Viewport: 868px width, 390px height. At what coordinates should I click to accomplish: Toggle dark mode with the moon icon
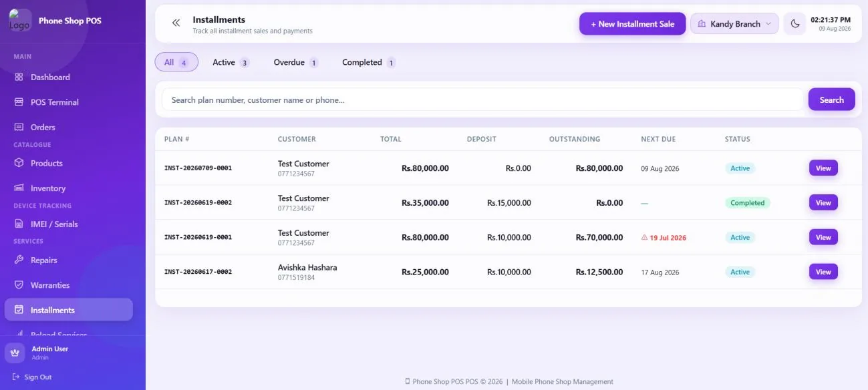[794, 24]
